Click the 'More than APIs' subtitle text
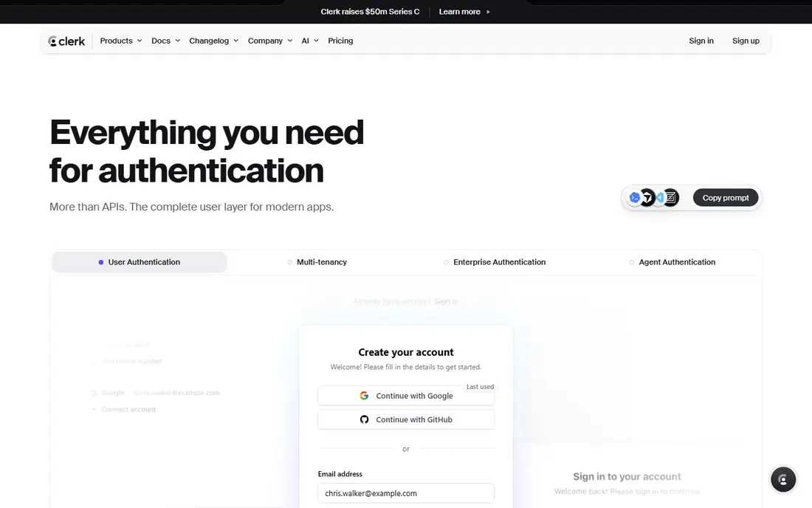Screen dimensions: 812x508 click(192, 207)
